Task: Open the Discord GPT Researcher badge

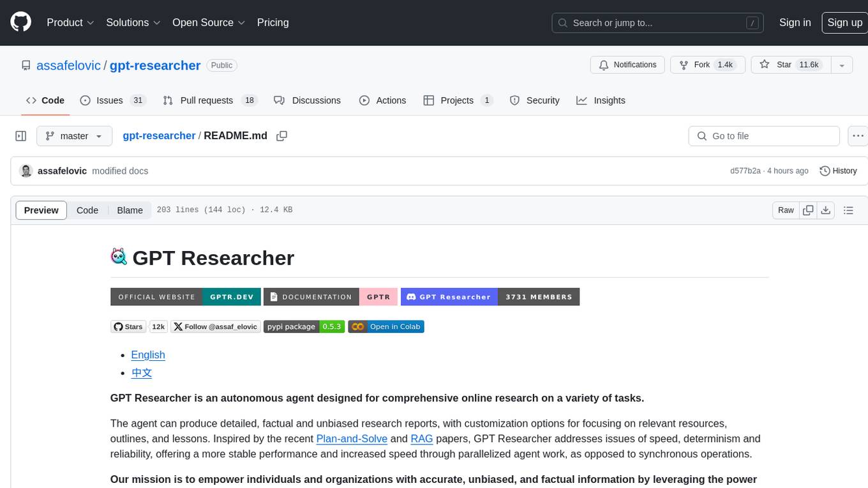Action: (x=490, y=296)
